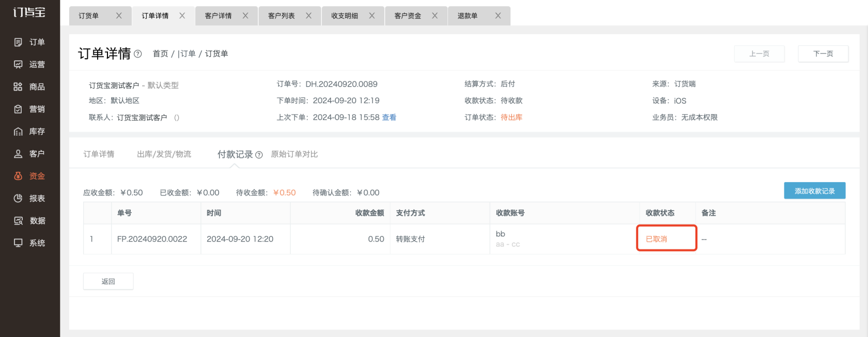Click the 客户 person icon

(18, 154)
